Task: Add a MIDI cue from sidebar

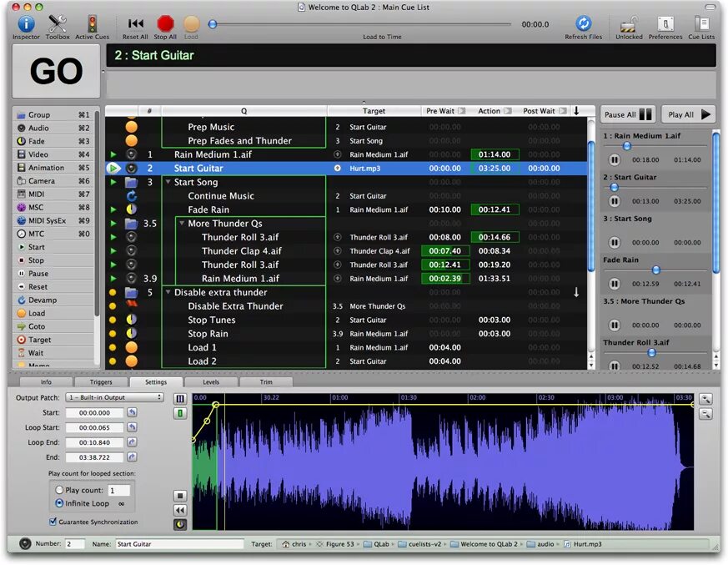Action: 55,194
